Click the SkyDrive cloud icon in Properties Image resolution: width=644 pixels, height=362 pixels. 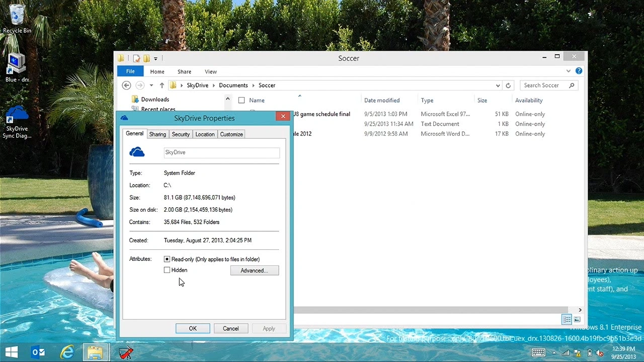(x=137, y=152)
